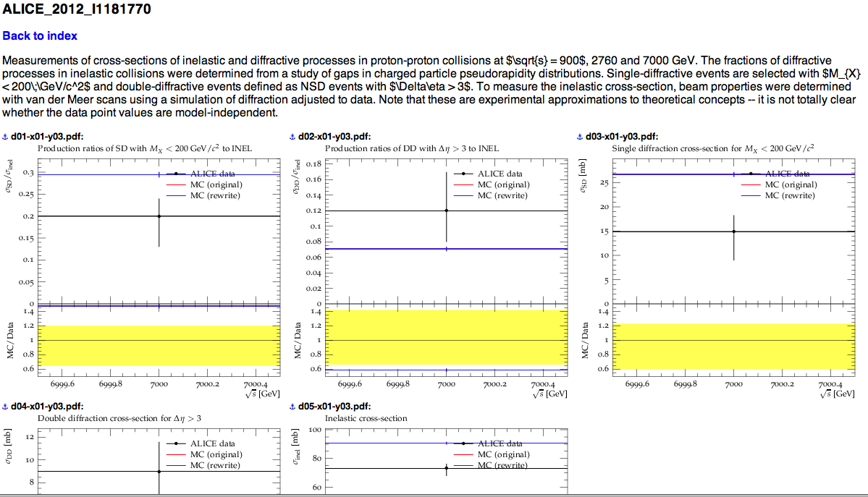The height and width of the screenshot is (497, 868).
Task: Click the anchor icon beside d02-x01-y03.pdf
Action: (x=292, y=137)
